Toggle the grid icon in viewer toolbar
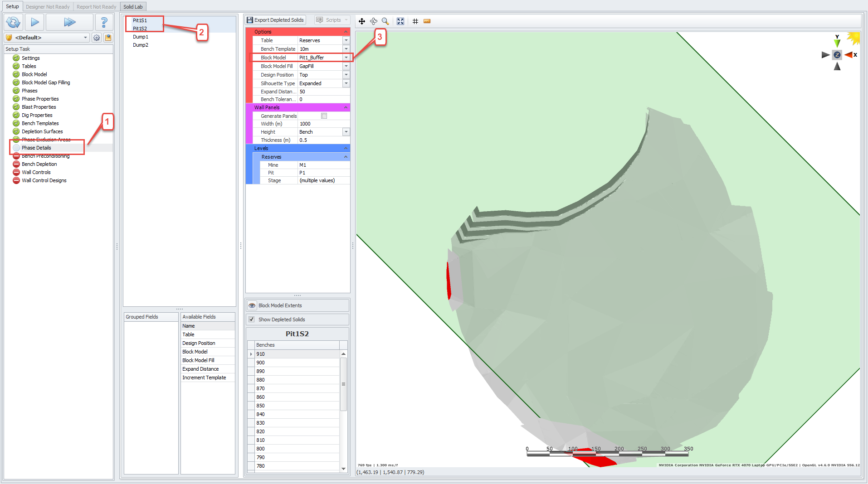Image resolution: width=868 pixels, height=484 pixels. (415, 21)
